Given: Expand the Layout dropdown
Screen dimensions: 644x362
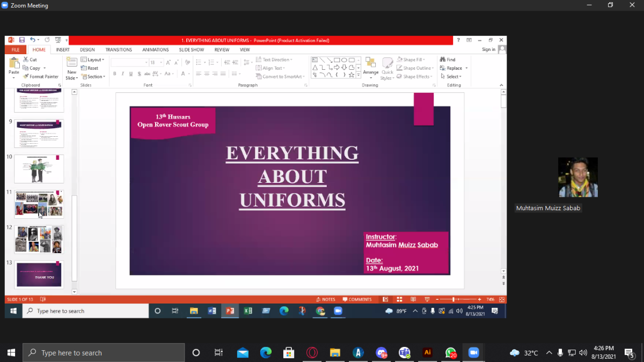Looking at the screenshot, I should (95, 60).
